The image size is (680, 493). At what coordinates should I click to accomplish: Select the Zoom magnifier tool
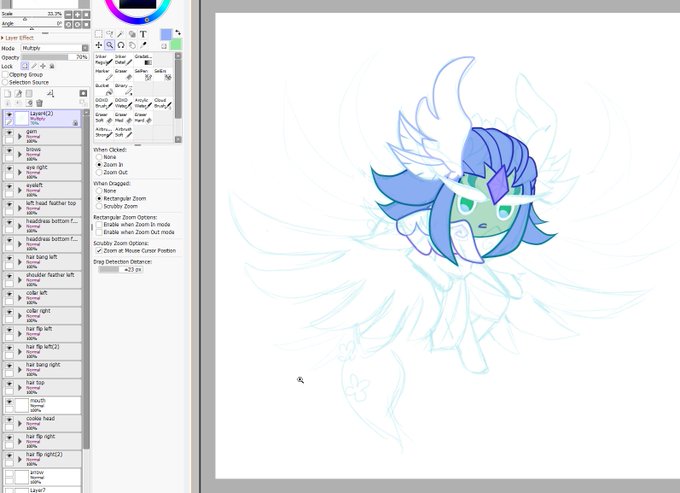coord(110,45)
